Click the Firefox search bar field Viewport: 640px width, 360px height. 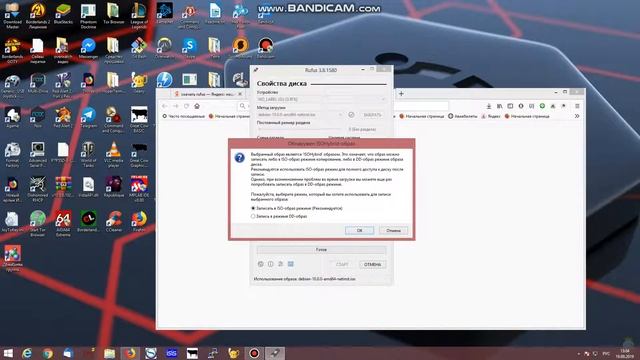343,106
